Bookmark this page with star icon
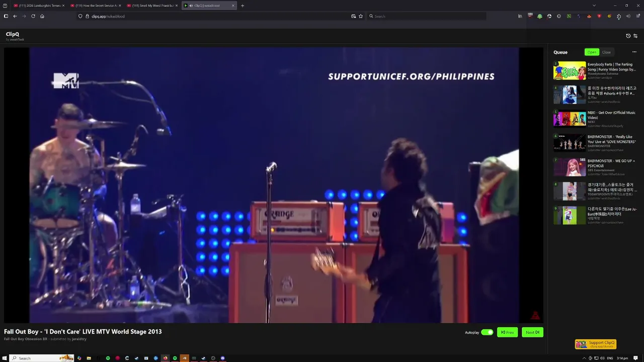Screen dimensions: 644x362 click(x=361, y=16)
